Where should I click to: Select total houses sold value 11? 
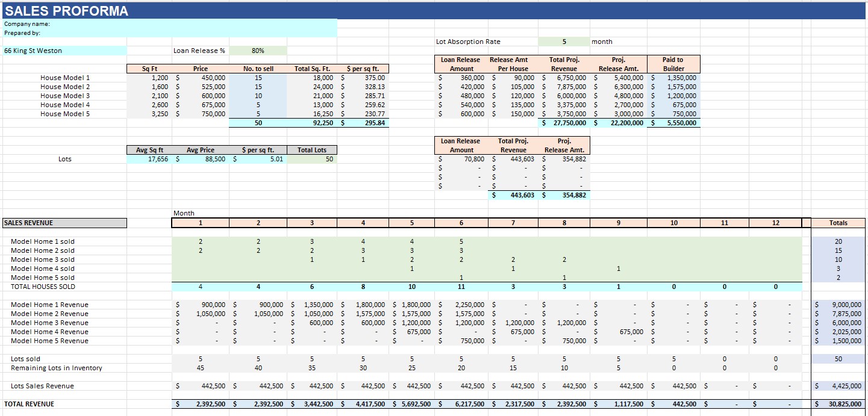click(461, 287)
